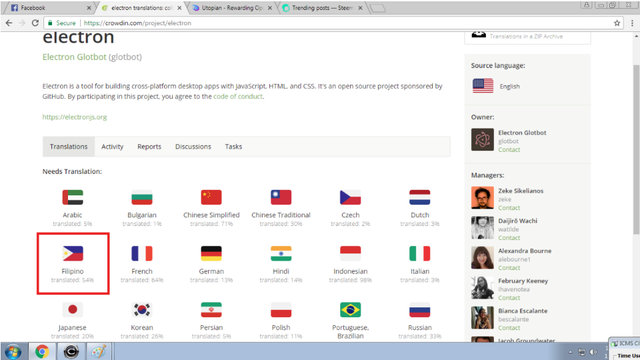The width and height of the screenshot is (640, 360).
Task: Open the Discussions tab
Action: point(193,147)
